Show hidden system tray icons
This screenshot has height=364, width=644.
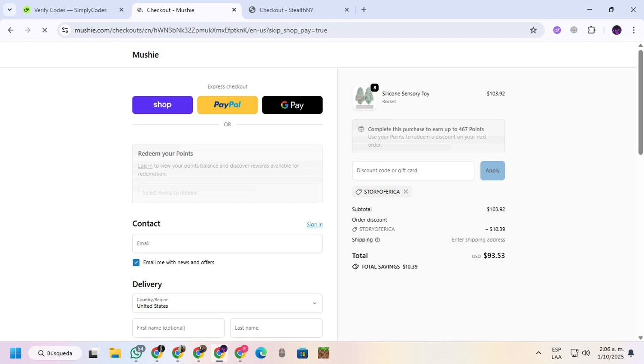[x=538, y=353]
